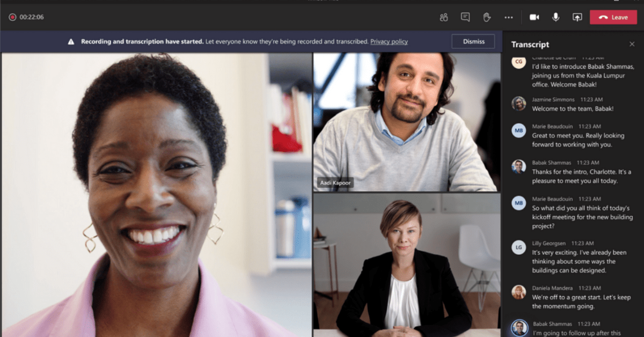The image size is (644, 337).
Task: Mute your microphone
Action: 555,17
